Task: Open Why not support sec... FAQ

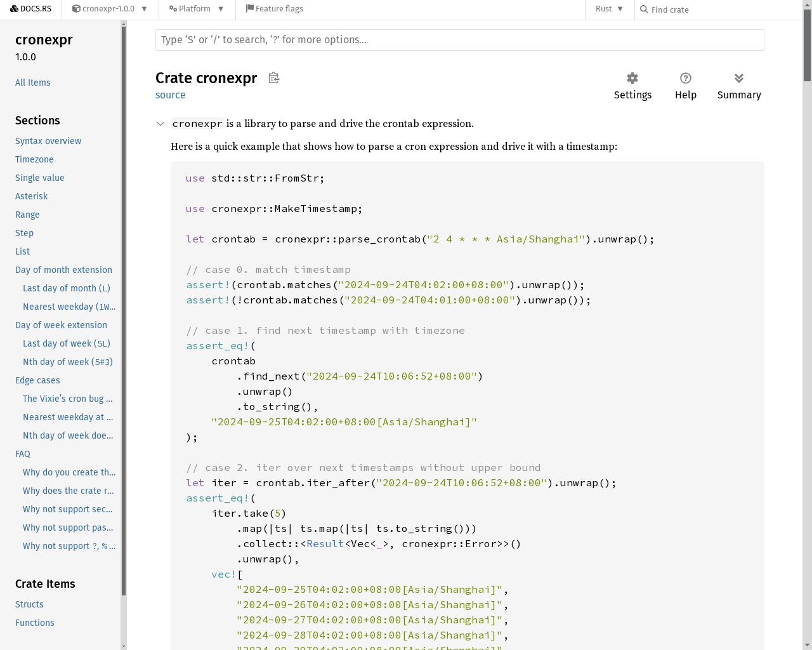Action: pos(68,509)
